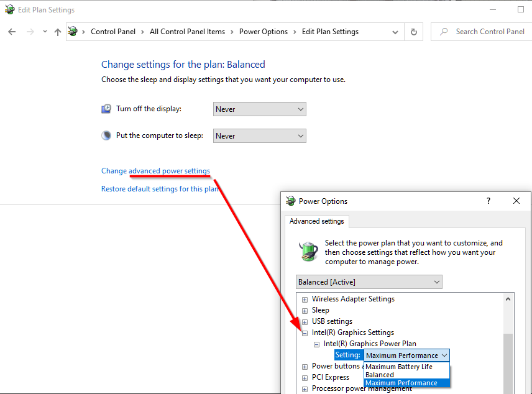The width and height of the screenshot is (532, 394).
Task: Select USB settings row text
Action: pyautogui.click(x=332, y=321)
